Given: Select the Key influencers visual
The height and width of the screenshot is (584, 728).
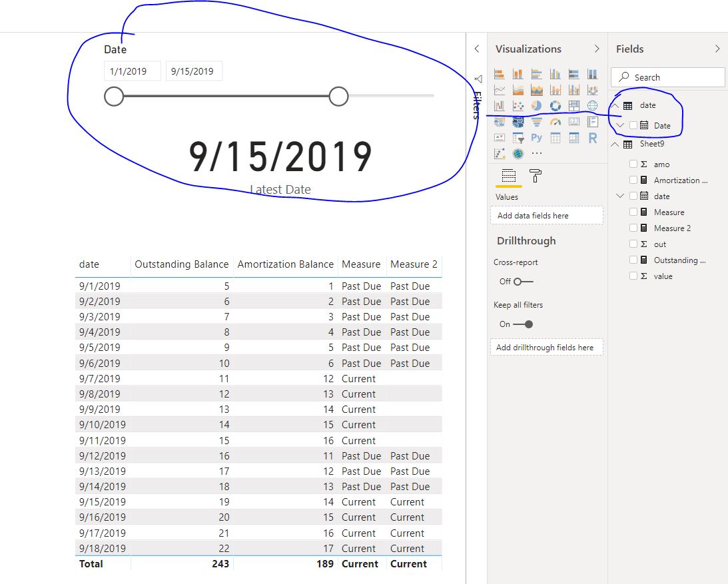Looking at the screenshot, I should coord(500,154).
